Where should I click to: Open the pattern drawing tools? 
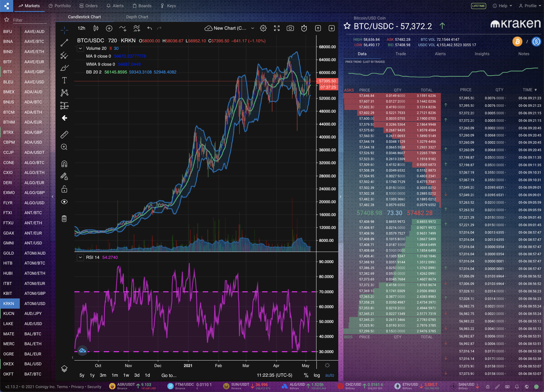(64, 93)
